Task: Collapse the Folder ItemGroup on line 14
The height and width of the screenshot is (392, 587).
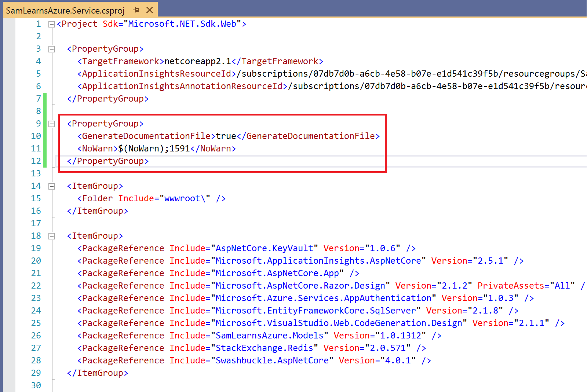Action: click(52, 186)
